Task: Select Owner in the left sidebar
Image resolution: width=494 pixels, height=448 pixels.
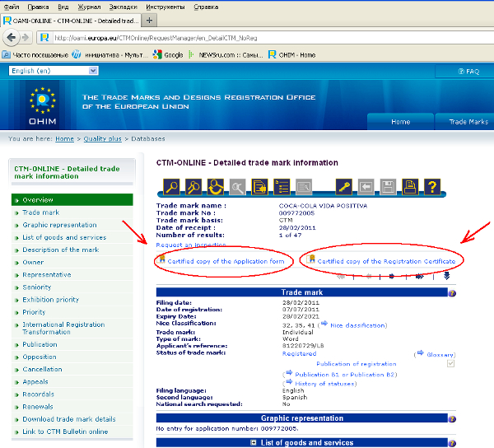Action: coord(34,263)
